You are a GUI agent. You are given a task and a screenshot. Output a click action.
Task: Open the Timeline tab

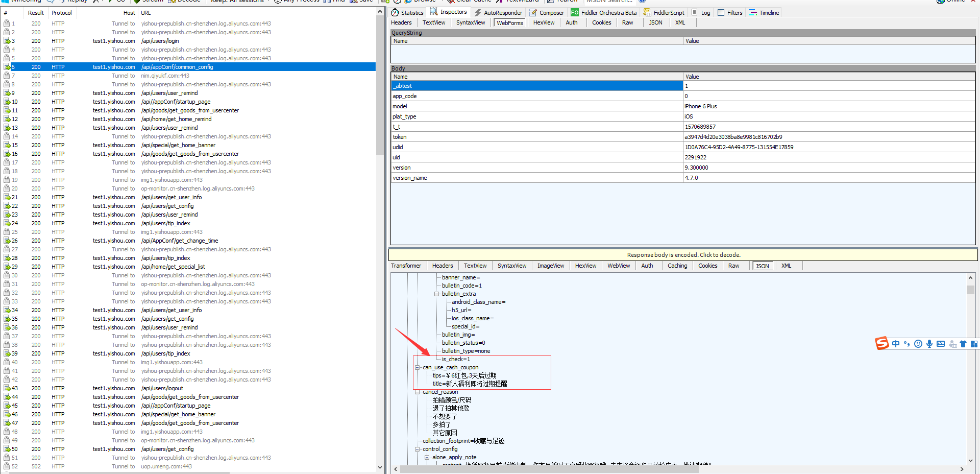pos(764,13)
